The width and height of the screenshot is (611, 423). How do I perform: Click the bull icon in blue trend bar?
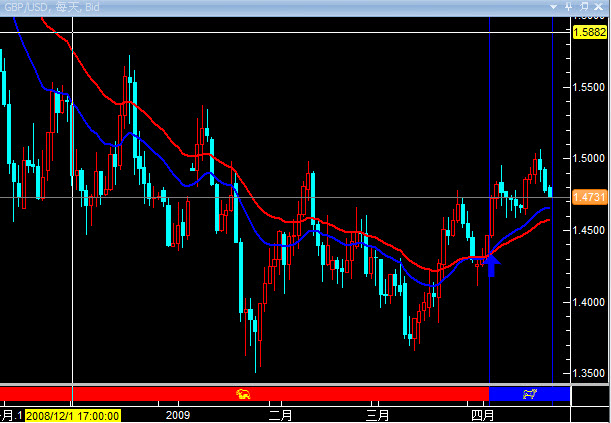click(530, 394)
